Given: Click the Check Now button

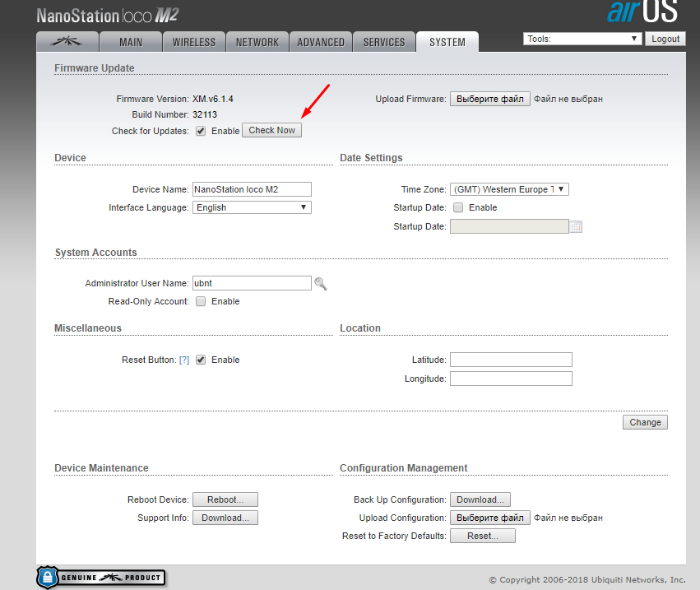Looking at the screenshot, I should (272, 130).
